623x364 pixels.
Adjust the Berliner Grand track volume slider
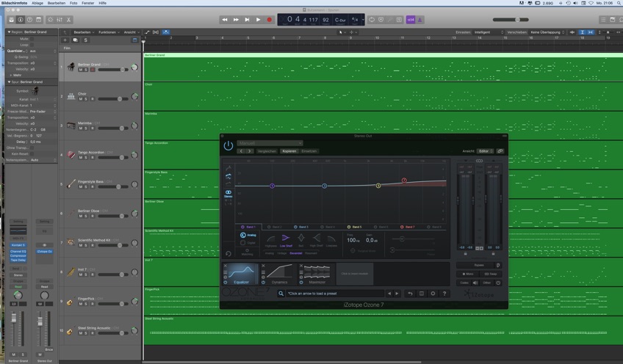(113, 70)
